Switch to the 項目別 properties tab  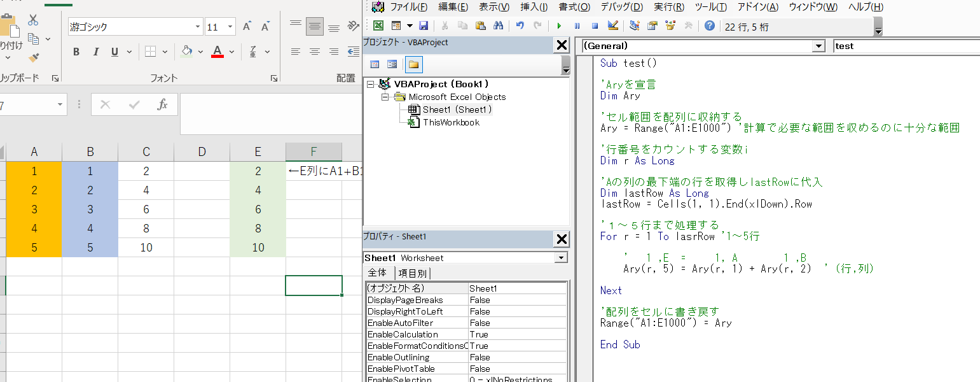coord(413,273)
